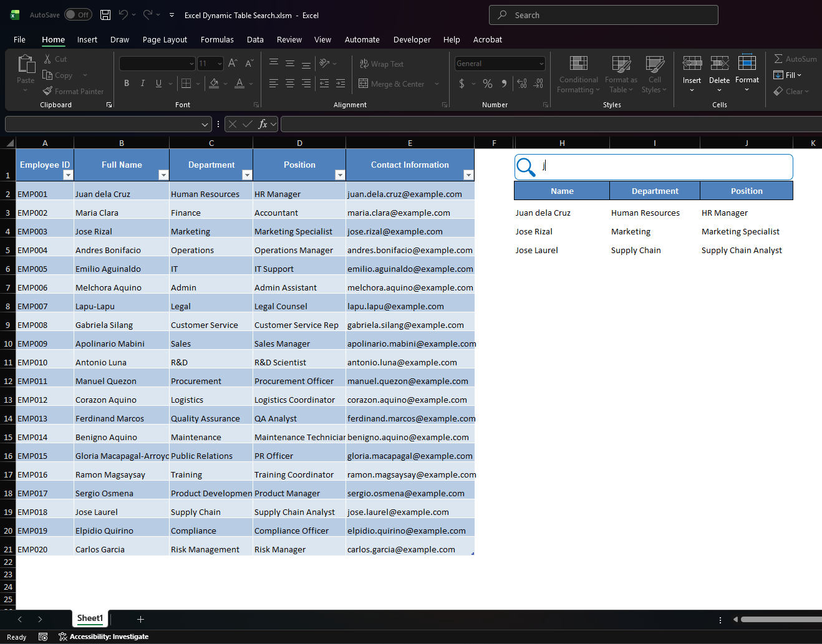Screen dimensions: 822x644
Task: Click the search box above the results table
Action: click(x=655, y=166)
